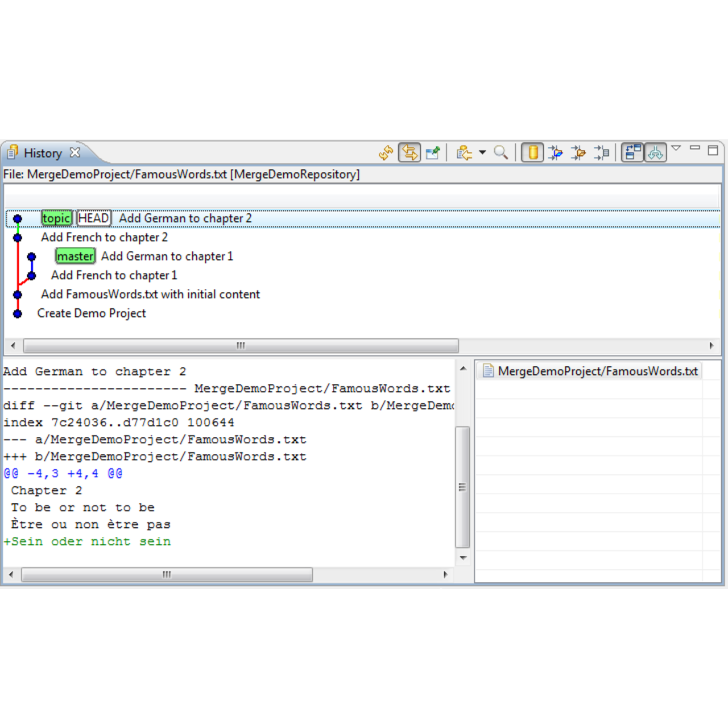
Task: Show changes in project (blue folder icon)
Action: (556, 152)
